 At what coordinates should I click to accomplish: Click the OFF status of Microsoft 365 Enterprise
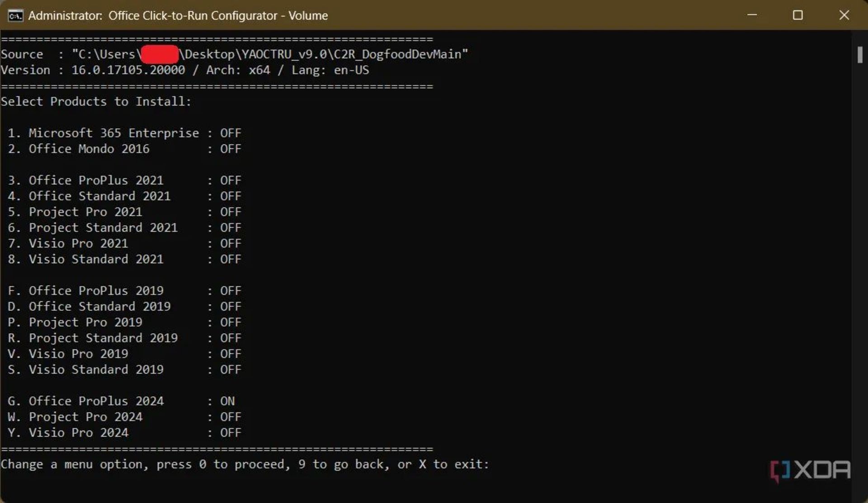pyautogui.click(x=230, y=133)
